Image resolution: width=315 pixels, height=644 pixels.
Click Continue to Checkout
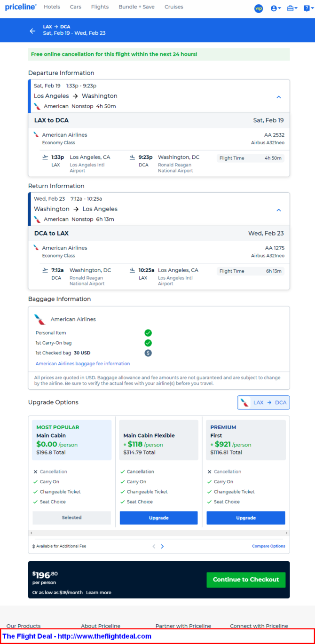pyautogui.click(x=245, y=580)
